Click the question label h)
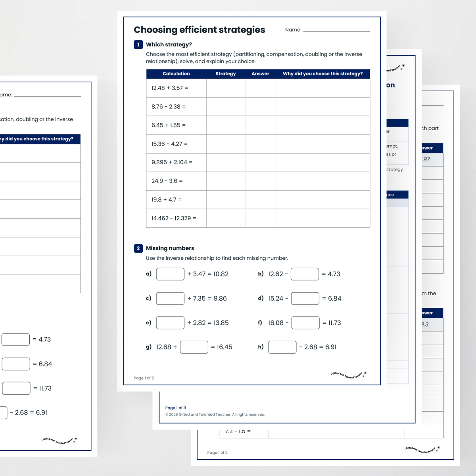 pyautogui.click(x=261, y=347)
